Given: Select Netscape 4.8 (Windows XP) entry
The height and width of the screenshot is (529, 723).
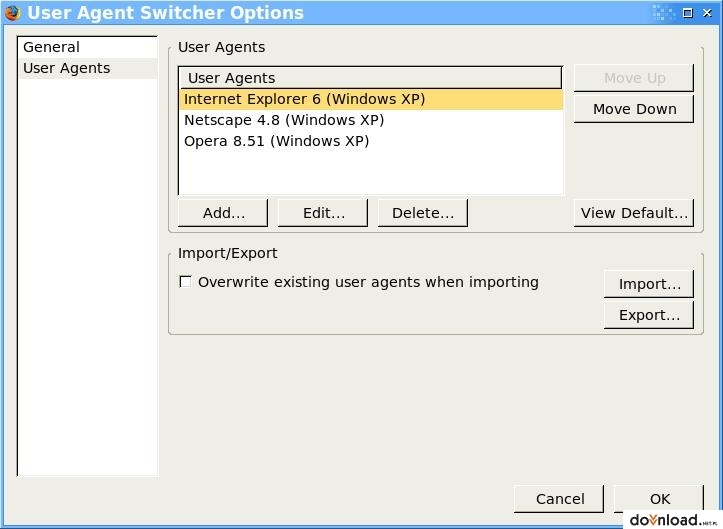Looking at the screenshot, I should click(371, 120).
